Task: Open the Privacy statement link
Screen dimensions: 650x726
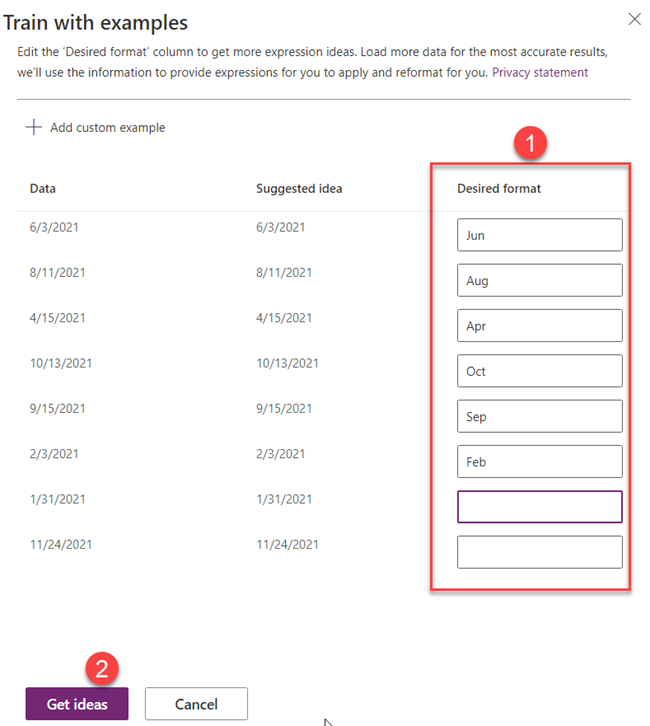Action: pyautogui.click(x=540, y=73)
